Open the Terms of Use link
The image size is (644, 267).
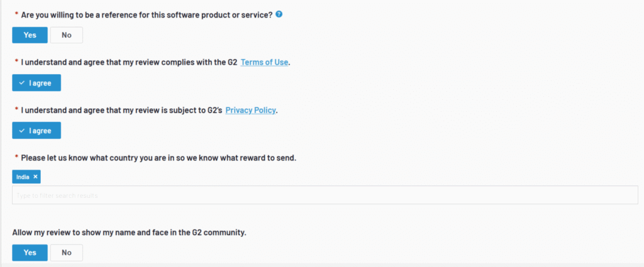click(x=264, y=62)
